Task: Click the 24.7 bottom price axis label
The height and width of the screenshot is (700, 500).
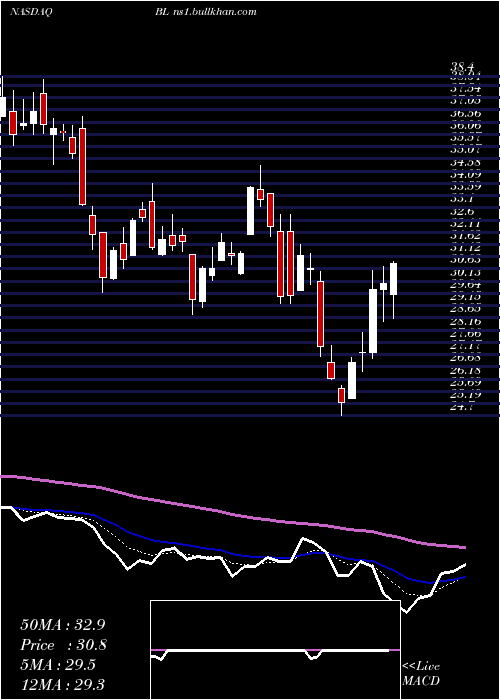Action: coord(462,406)
